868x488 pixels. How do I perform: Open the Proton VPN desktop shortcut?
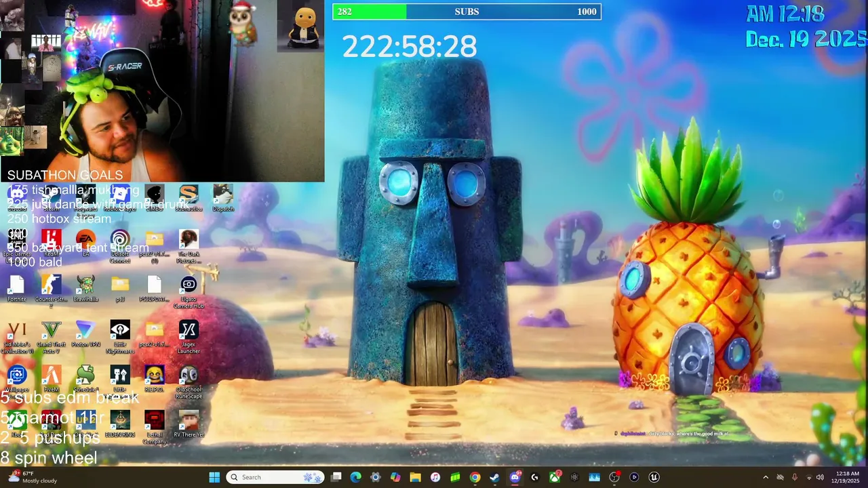tap(85, 334)
